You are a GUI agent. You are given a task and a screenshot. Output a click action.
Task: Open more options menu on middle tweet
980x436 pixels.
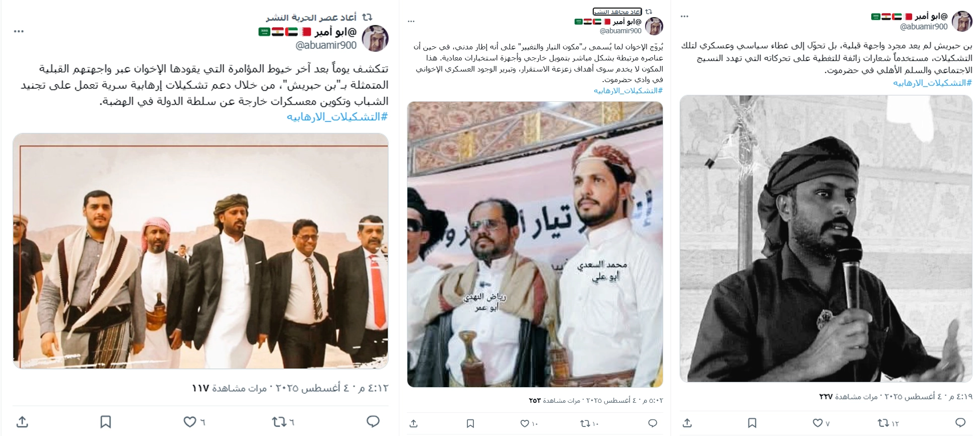[x=411, y=21]
